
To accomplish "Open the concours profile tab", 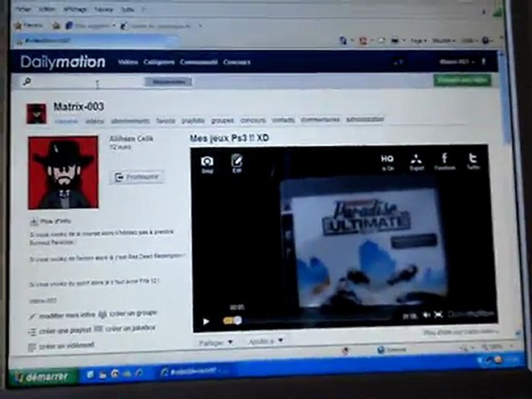I will pos(253,120).
